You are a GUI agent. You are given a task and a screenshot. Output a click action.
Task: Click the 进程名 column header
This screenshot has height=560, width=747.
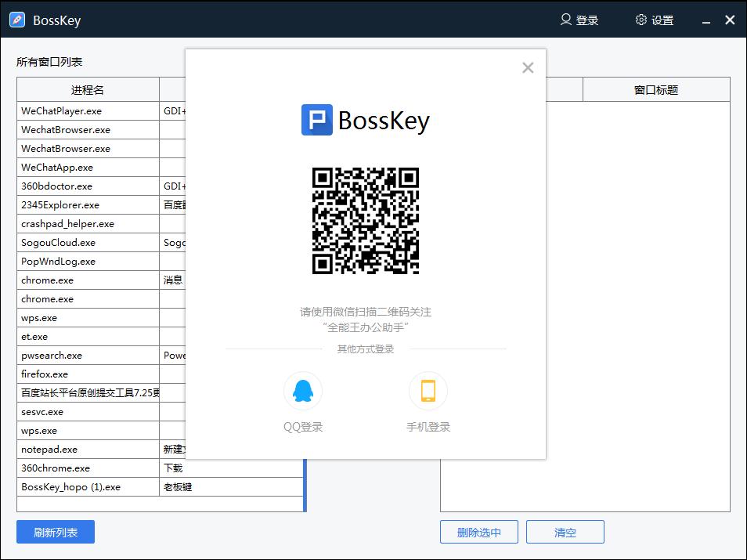click(x=88, y=89)
